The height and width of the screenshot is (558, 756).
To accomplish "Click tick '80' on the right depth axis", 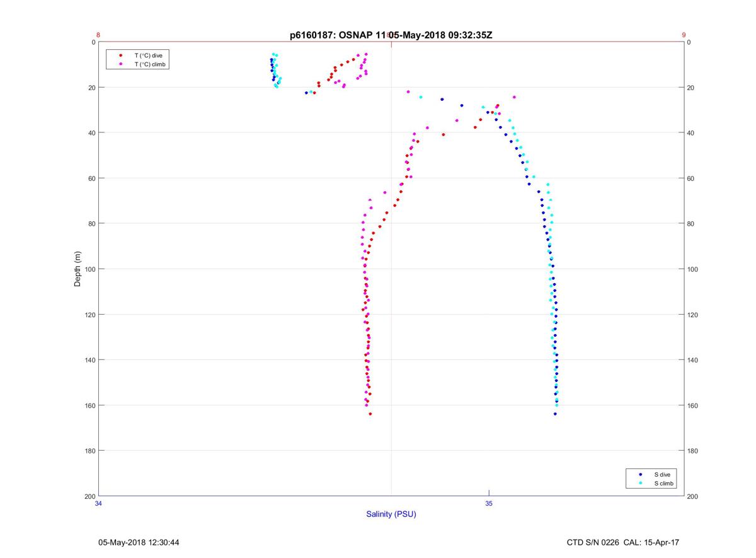I will coord(691,224).
